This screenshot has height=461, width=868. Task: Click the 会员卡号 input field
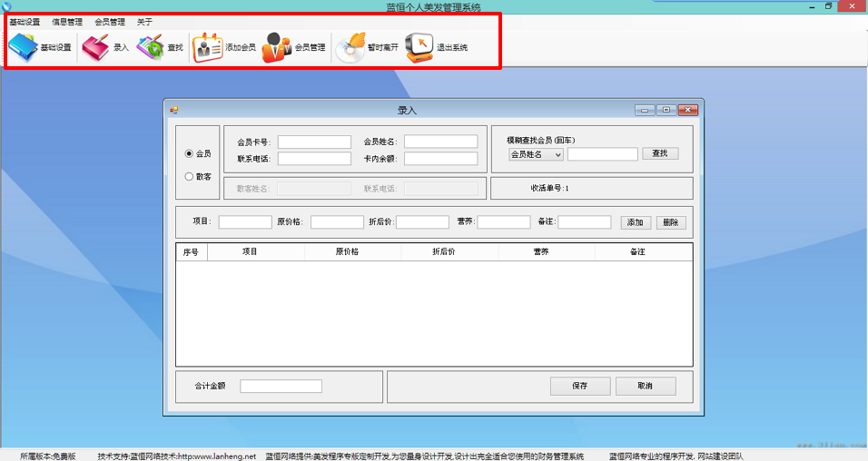point(314,142)
